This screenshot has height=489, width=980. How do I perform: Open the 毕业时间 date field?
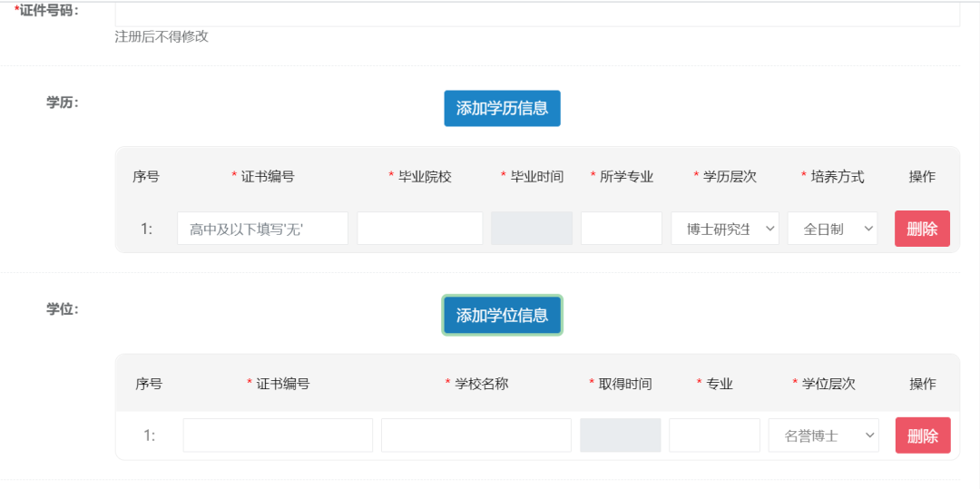pyautogui.click(x=532, y=229)
